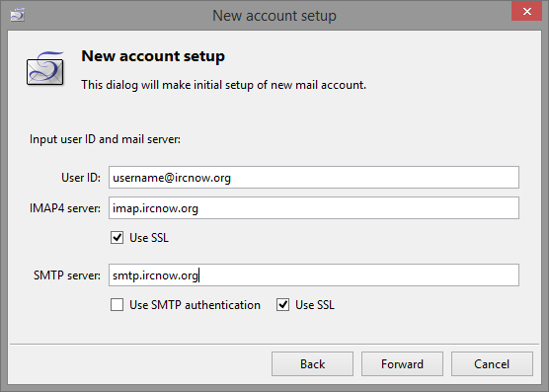Go to previous step with Back button
Viewport: 549px width, 392px height.
312,364
